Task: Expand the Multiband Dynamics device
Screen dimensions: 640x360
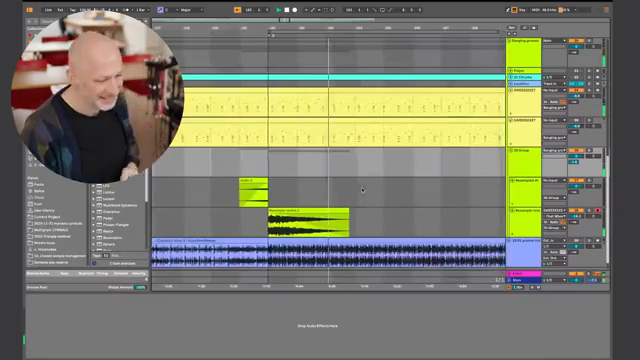Action: click(93, 205)
